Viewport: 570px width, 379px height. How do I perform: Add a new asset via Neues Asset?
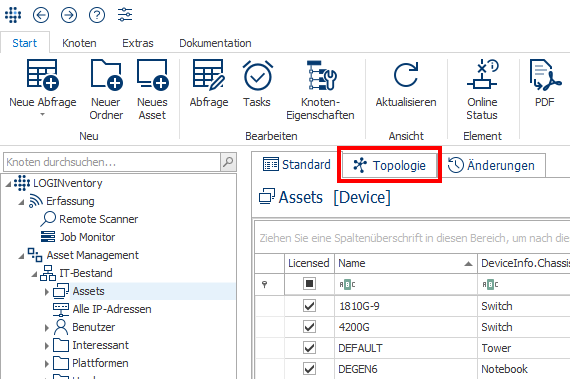coord(152,89)
